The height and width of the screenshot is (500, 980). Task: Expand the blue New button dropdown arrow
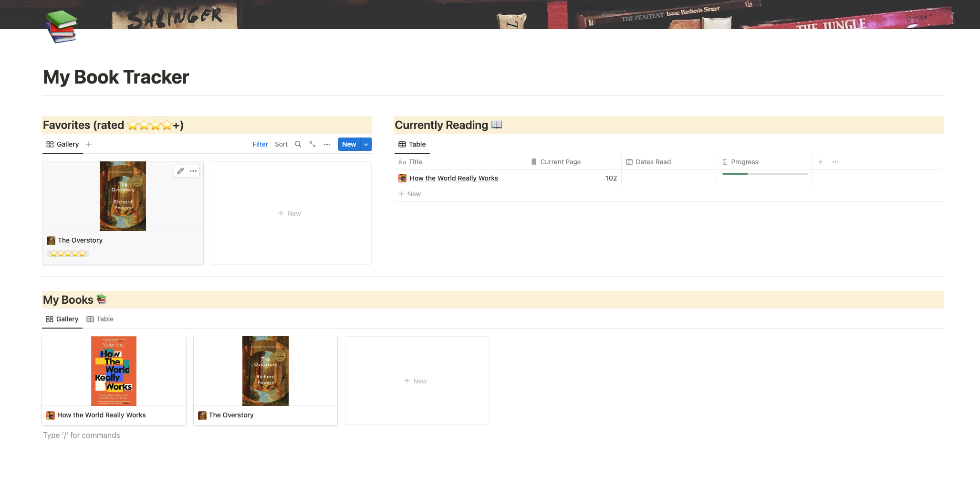click(366, 144)
